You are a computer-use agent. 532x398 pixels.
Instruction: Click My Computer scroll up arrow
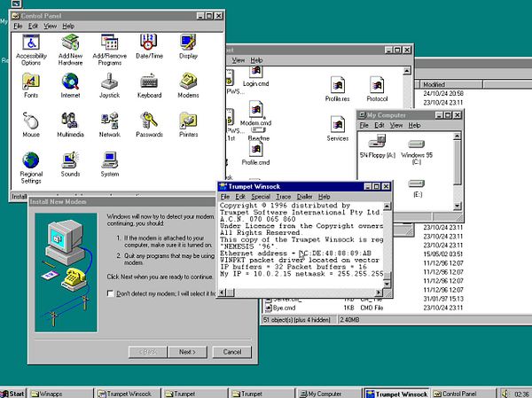pos(457,137)
